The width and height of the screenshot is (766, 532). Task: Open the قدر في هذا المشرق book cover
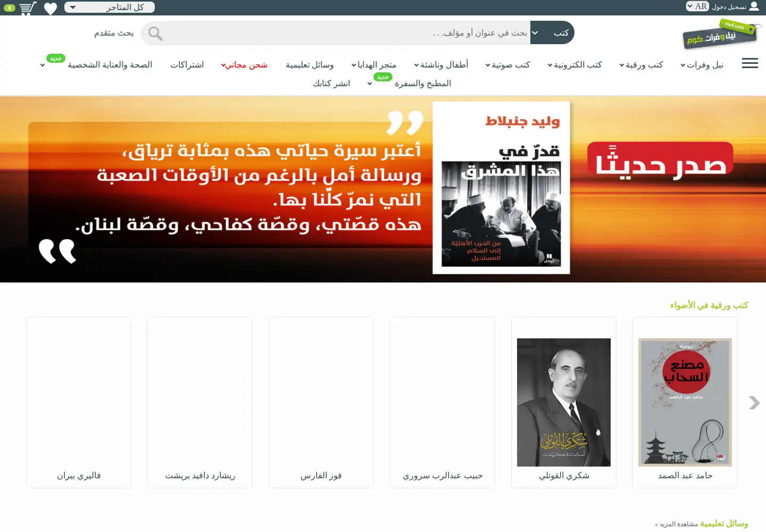coord(501,188)
